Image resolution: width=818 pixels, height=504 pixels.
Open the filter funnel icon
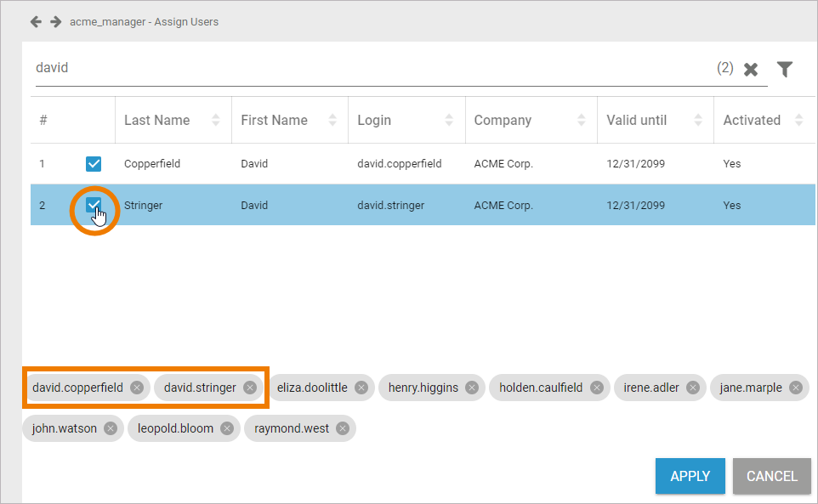point(785,70)
